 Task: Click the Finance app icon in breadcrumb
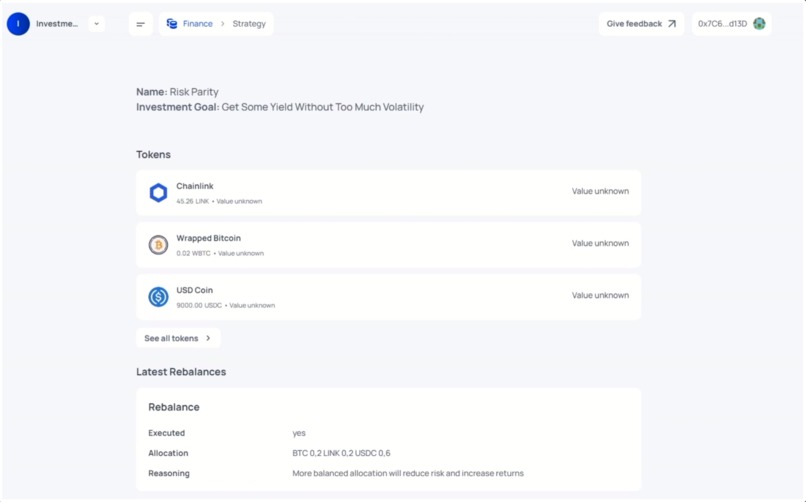[172, 24]
